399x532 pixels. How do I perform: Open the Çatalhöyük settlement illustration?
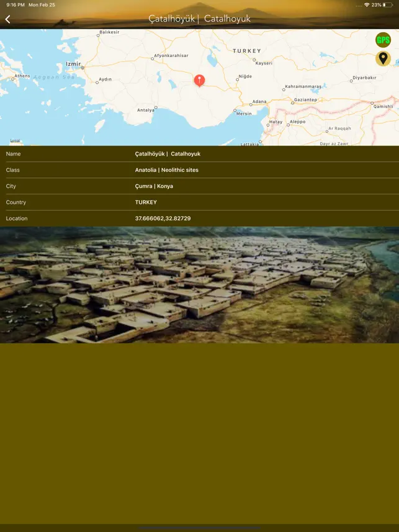pyautogui.click(x=199, y=285)
